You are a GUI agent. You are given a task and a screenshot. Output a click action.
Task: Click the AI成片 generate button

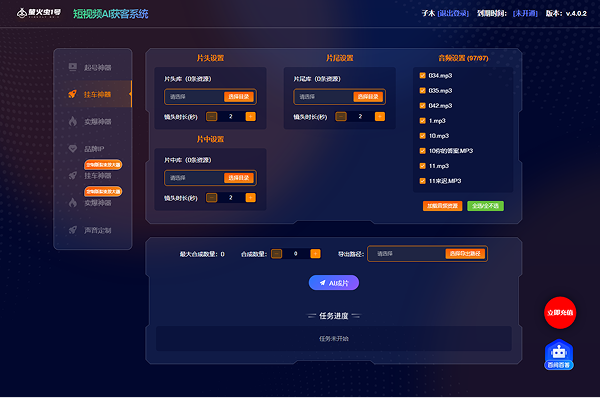click(334, 283)
